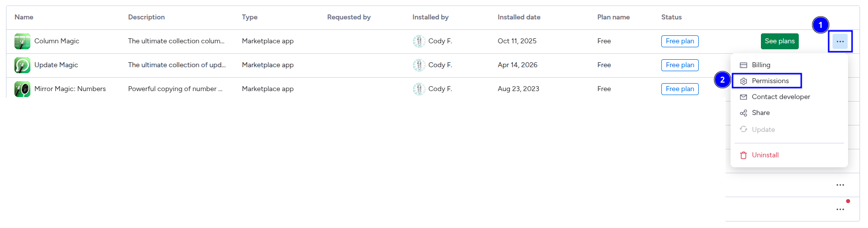Click Cody F. avatar in Update Magic row

click(419, 65)
